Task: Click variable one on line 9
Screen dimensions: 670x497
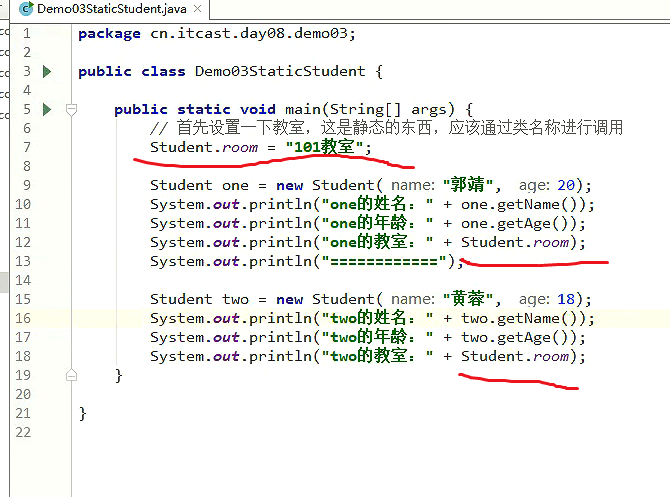Action: coord(235,185)
